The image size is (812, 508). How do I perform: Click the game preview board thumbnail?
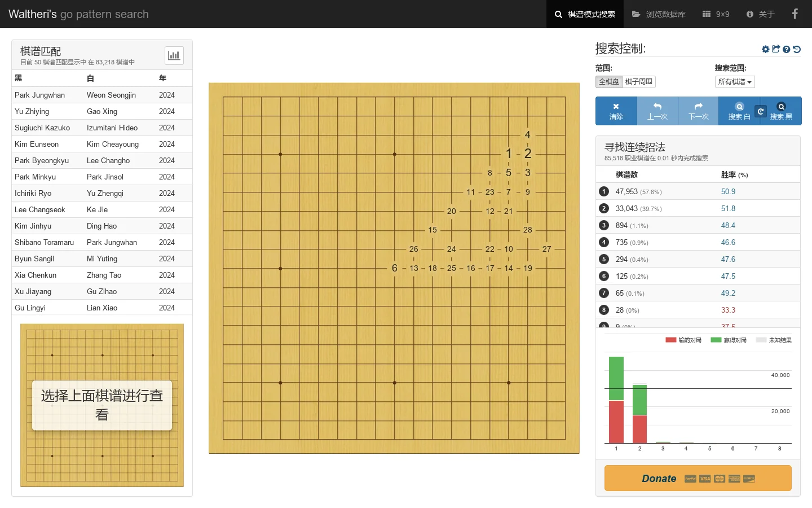(102, 405)
